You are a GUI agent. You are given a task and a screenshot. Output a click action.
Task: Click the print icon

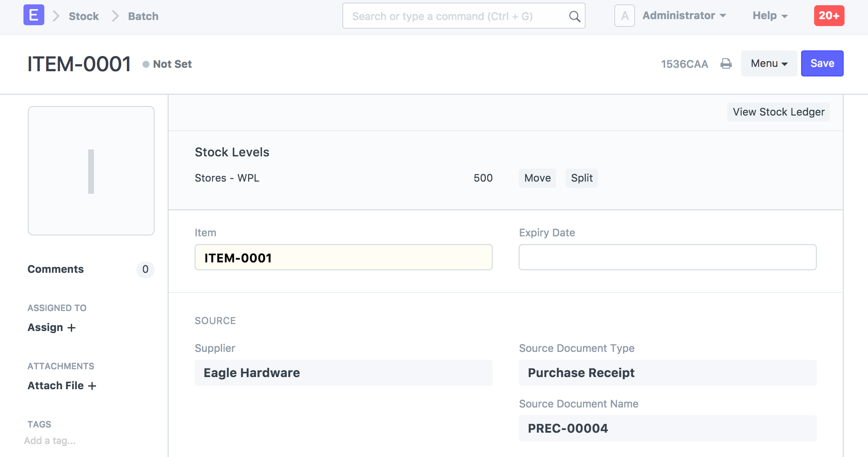pyautogui.click(x=726, y=64)
